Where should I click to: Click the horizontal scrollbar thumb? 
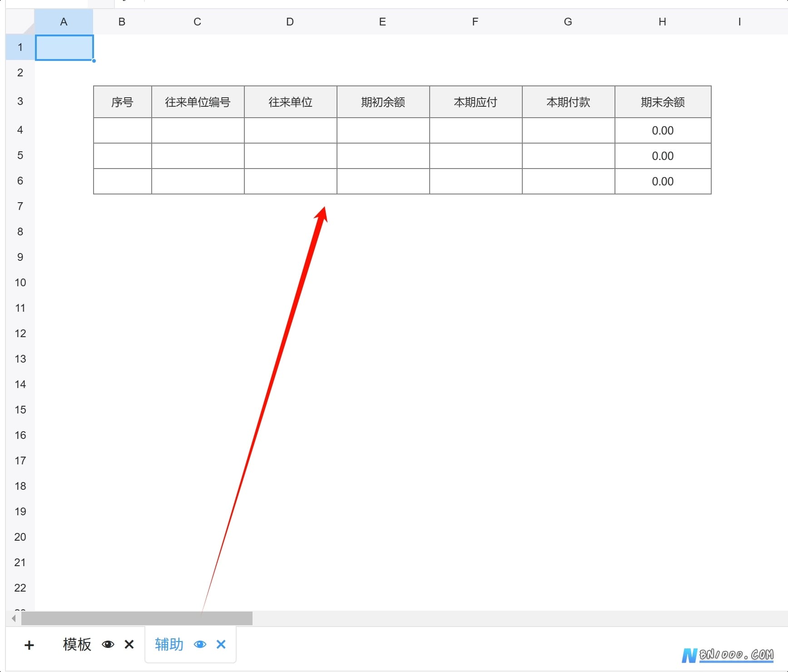click(137, 618)
